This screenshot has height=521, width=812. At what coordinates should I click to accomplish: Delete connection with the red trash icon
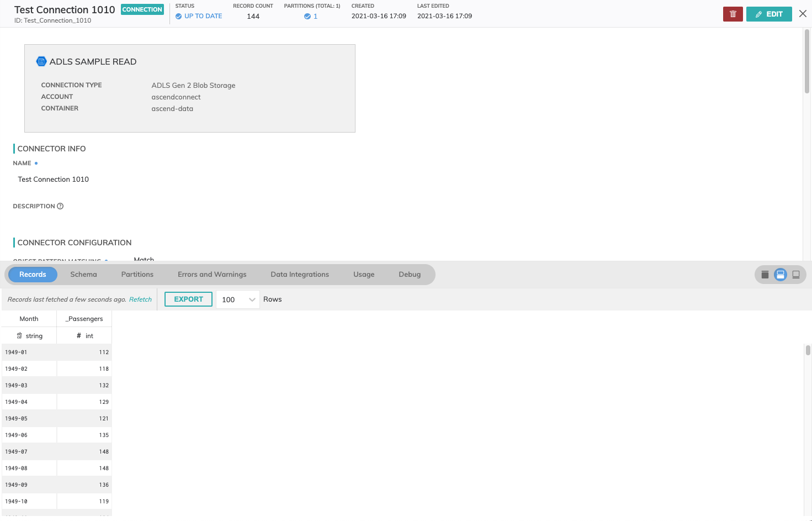pyautogui.click(x=733, y=14)
